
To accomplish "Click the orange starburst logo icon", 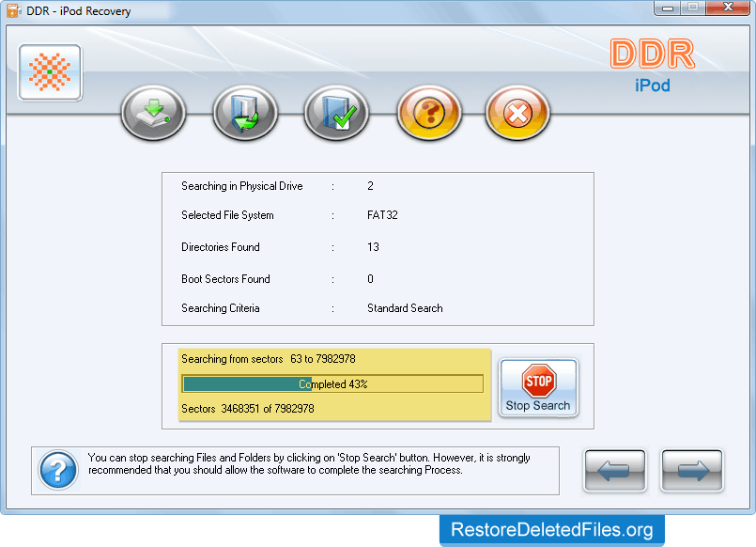I will 50,72.
